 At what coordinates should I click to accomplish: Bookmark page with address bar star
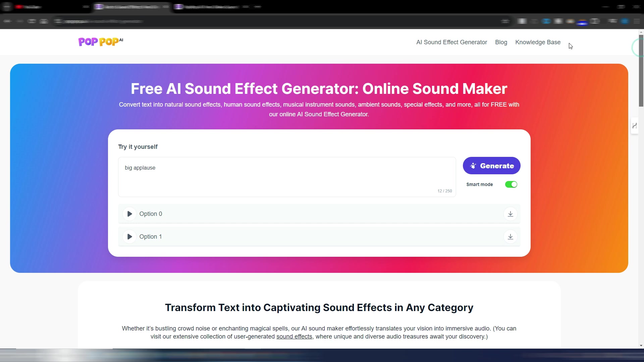[x=505, y=21]
